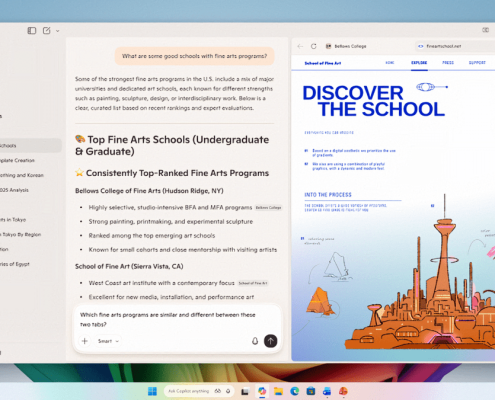Click the message input with fine arts question
495x400 pixels.
tap(168, 319)
